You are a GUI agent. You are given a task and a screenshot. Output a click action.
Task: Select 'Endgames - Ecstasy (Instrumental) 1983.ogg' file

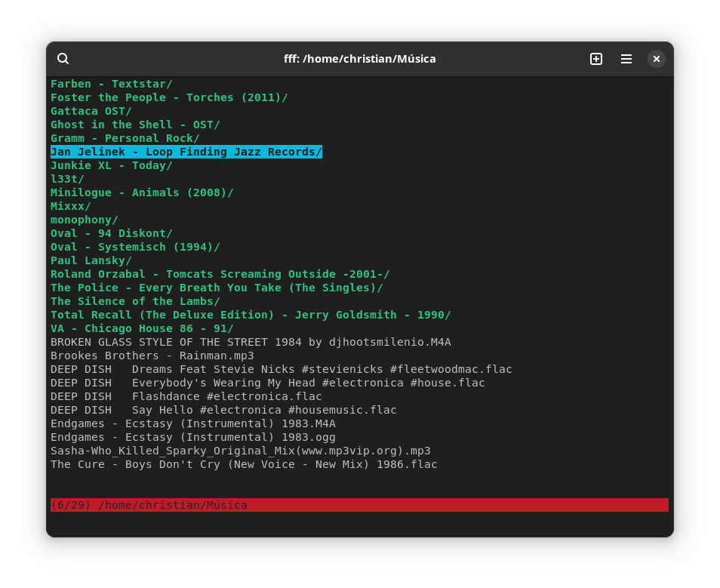193,437
